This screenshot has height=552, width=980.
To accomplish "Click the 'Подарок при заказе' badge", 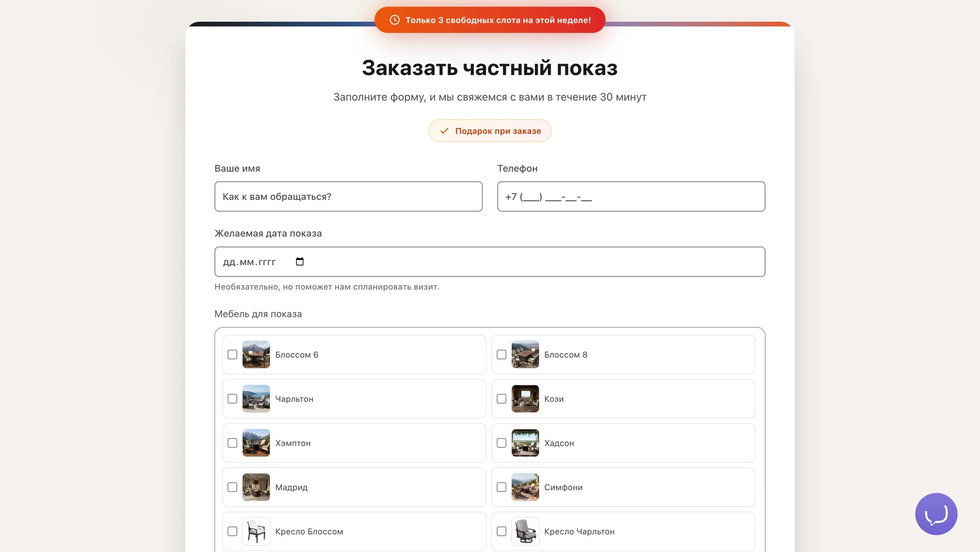I will [x=490, y=131].
